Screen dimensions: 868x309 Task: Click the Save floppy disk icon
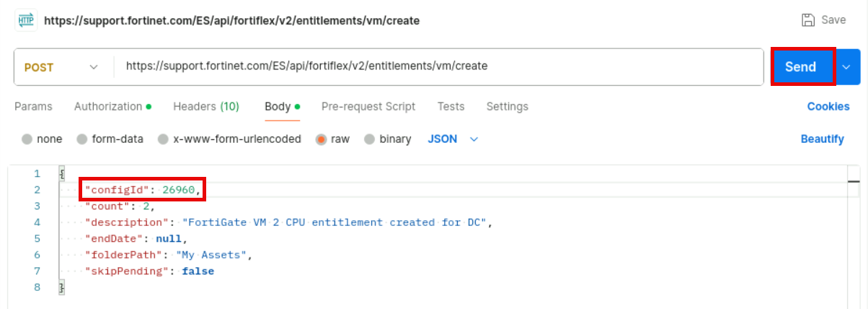click(809, 20)
